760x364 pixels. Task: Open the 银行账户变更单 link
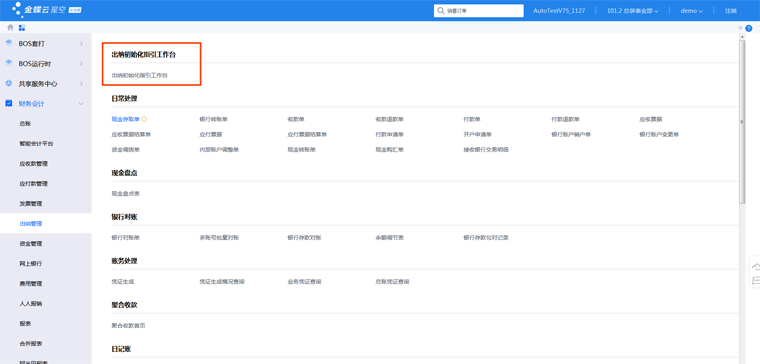(x=659, y=135)
